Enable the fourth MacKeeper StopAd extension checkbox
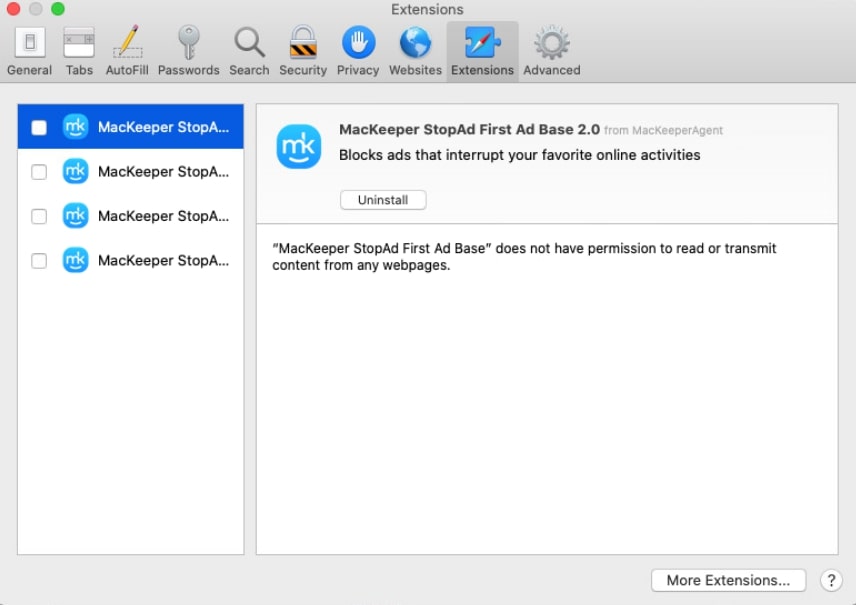 coord(39,261)
